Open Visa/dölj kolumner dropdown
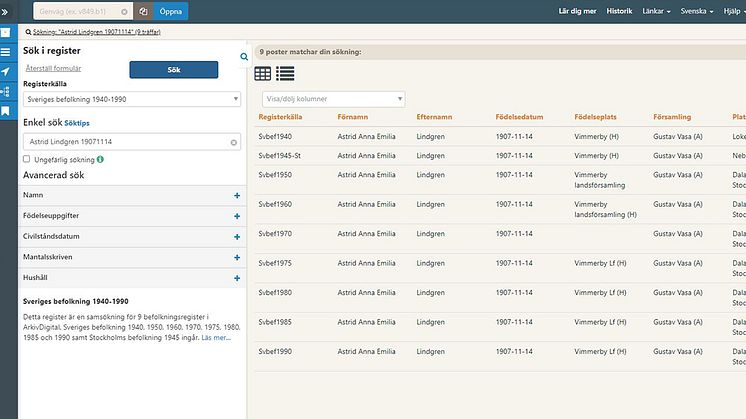 334,99
